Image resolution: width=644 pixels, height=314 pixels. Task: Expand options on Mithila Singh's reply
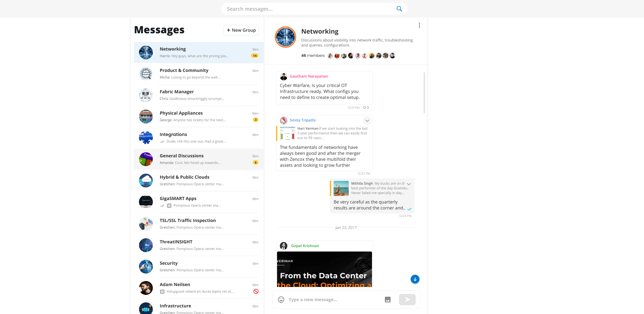click(x=409, y=185)
